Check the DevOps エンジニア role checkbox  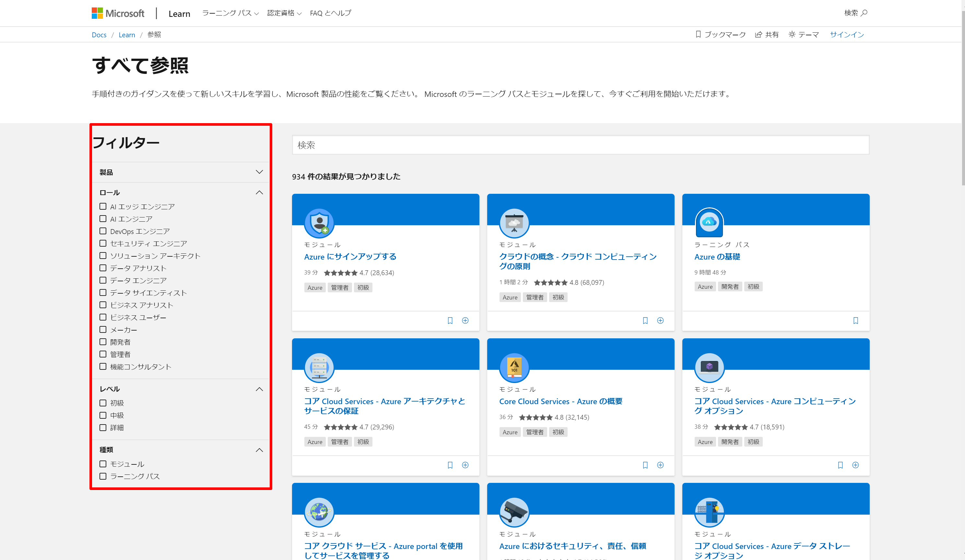103,231
